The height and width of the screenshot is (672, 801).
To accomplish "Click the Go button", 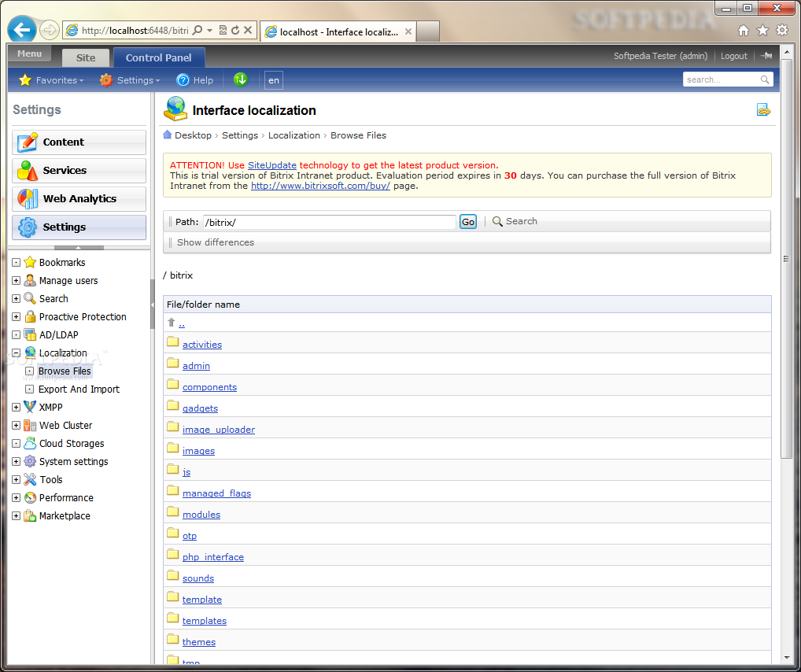I will 468,222.
